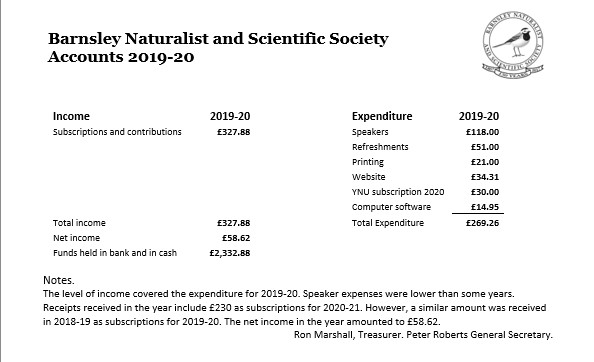Click the Speakers expenditure amount £118.00
Image resolution: width=594 pixels, height=362 pixels.
tap(482, 132)
